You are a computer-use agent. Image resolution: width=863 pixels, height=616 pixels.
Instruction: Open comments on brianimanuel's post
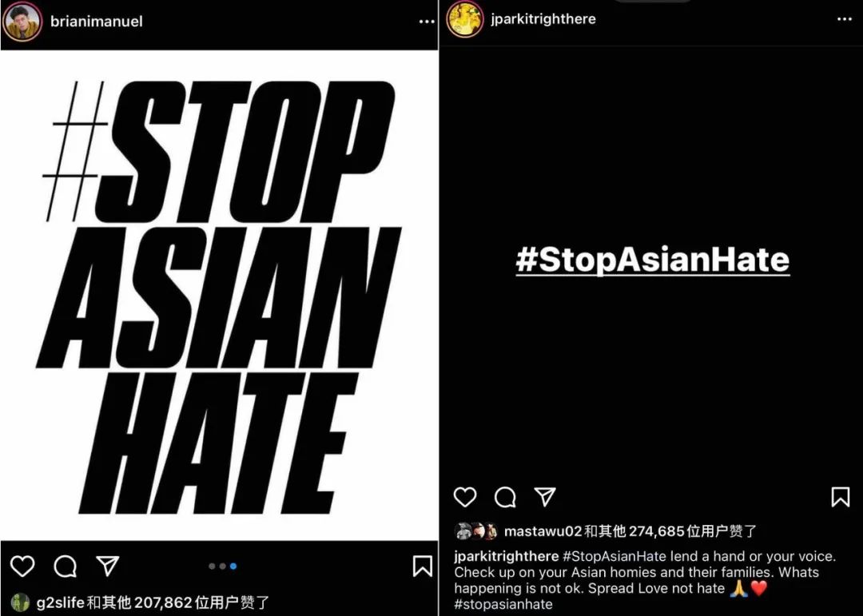point(65,566)
